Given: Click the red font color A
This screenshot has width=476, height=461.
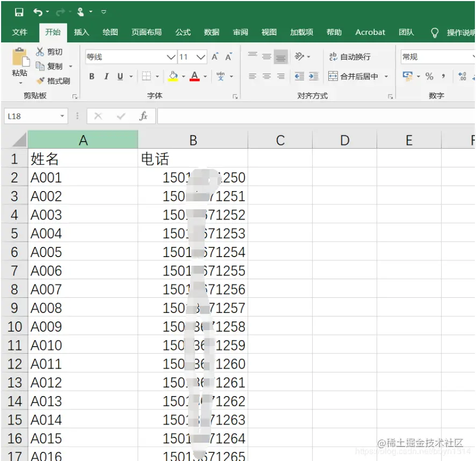Looking at the screenshot, I should (x=194, y=76).
